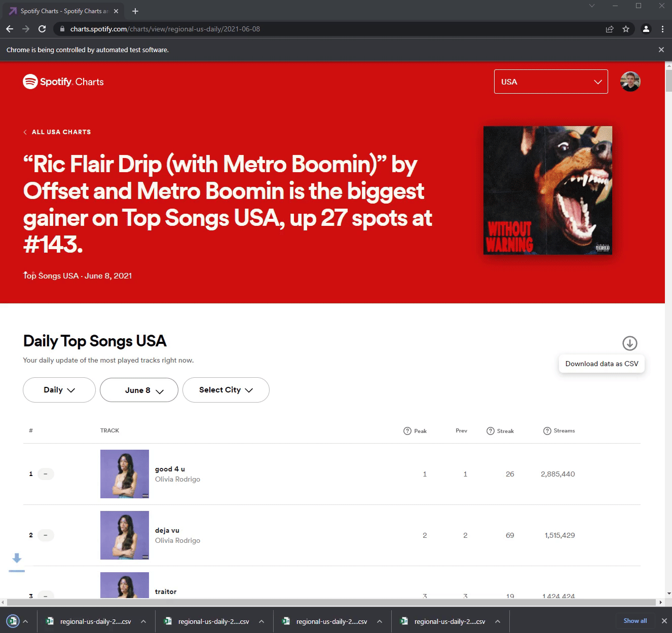Open Chrome three-dot menu

coord(662,29)
